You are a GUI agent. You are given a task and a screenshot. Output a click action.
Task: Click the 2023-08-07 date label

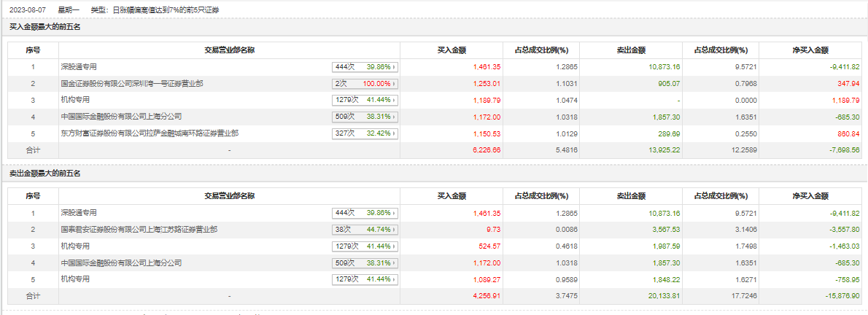(23, 10)
